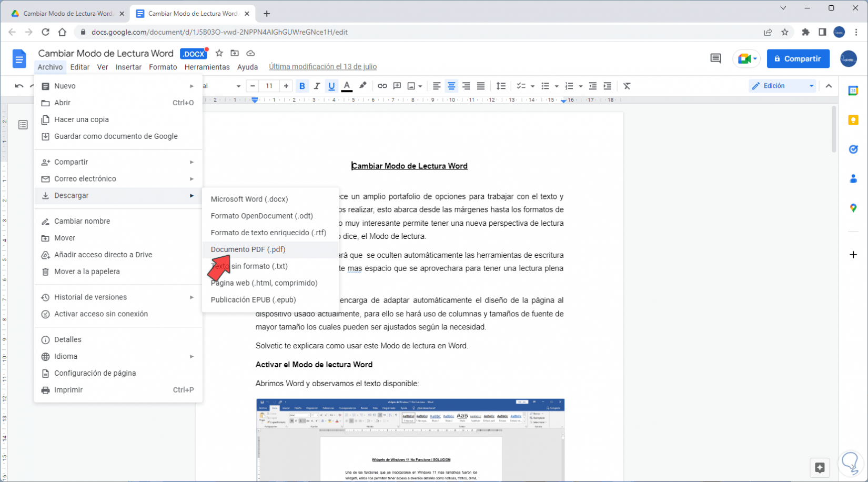The width and height of the screenshot is (868, 482).
Task: Open a new browser tab
Action: [267, 14]
